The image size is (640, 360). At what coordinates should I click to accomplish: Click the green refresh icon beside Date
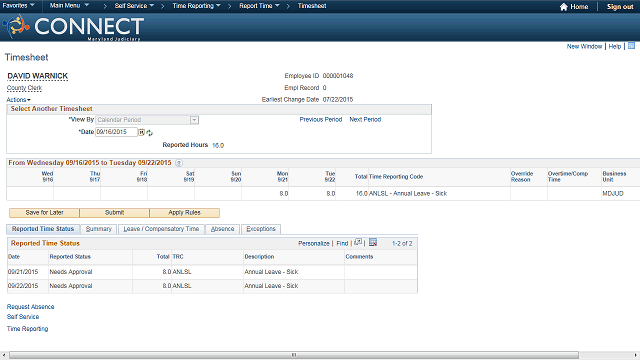[x=149, y=133]
